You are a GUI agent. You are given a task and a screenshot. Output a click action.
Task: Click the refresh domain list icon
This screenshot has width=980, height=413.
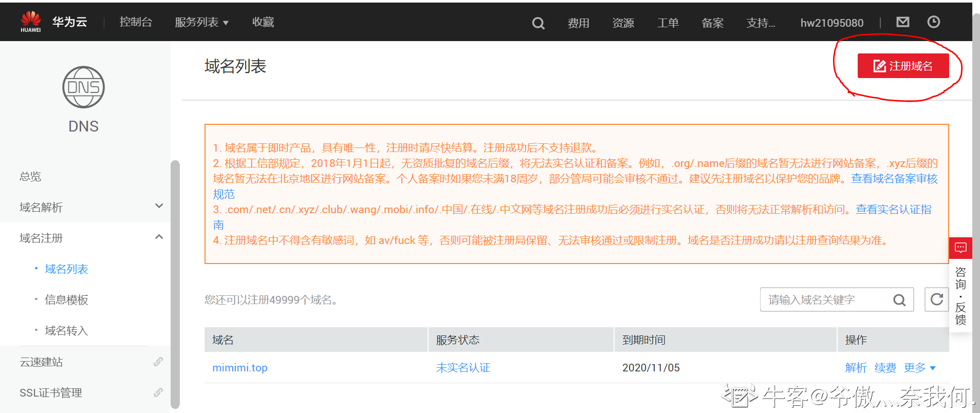click(x=936, y=299)
